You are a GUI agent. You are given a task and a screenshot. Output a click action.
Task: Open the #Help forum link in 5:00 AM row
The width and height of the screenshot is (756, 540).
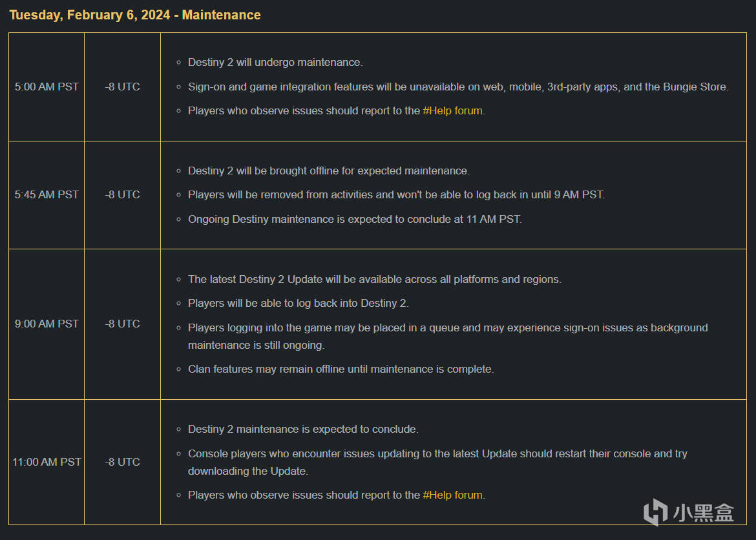click(x=453, y=111)
